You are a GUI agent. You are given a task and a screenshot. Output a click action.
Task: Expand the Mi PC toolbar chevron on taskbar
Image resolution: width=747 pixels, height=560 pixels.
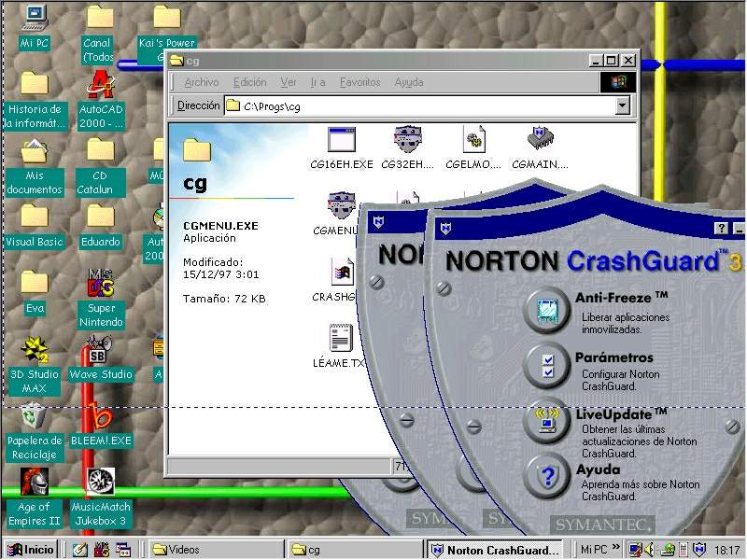(616, 548)
